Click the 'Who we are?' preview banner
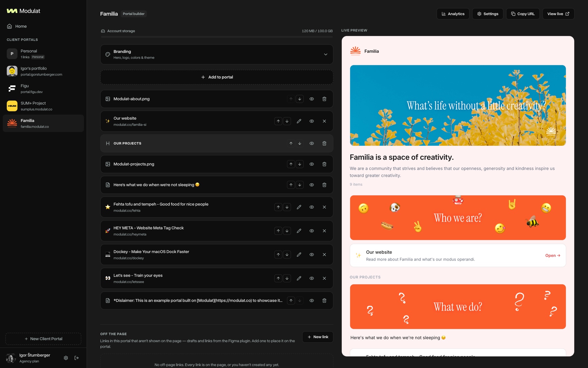Viewport: 588px width, 368px height. (458, 218)
